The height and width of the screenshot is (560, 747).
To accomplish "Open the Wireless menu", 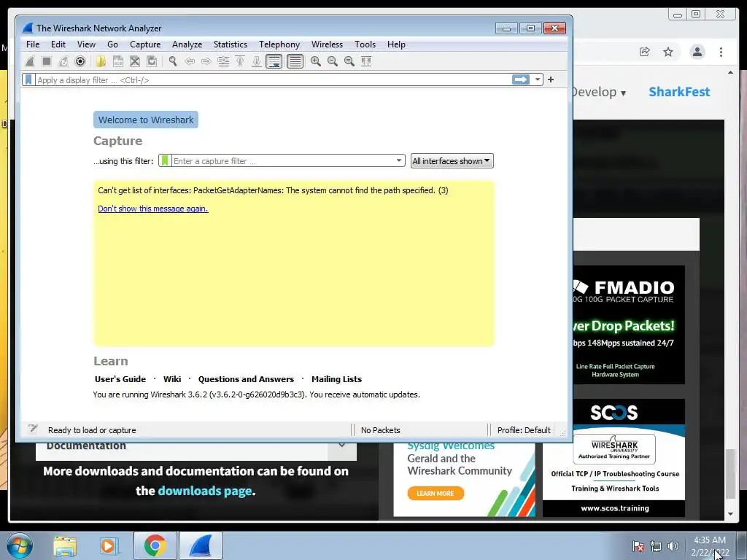I will coord(327,44).
